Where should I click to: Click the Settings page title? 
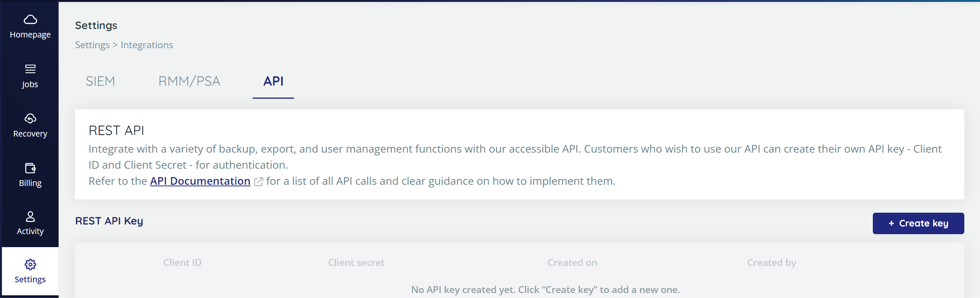tap(96, 25)
